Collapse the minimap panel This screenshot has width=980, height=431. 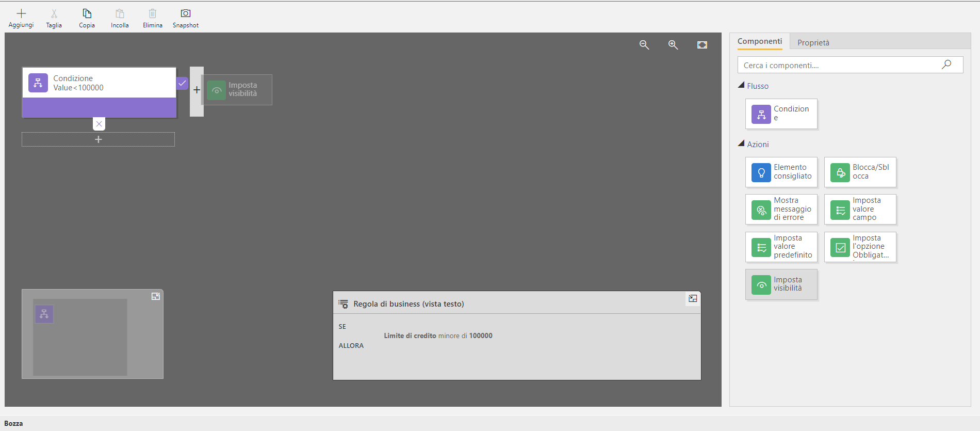(x=156, y=296)
